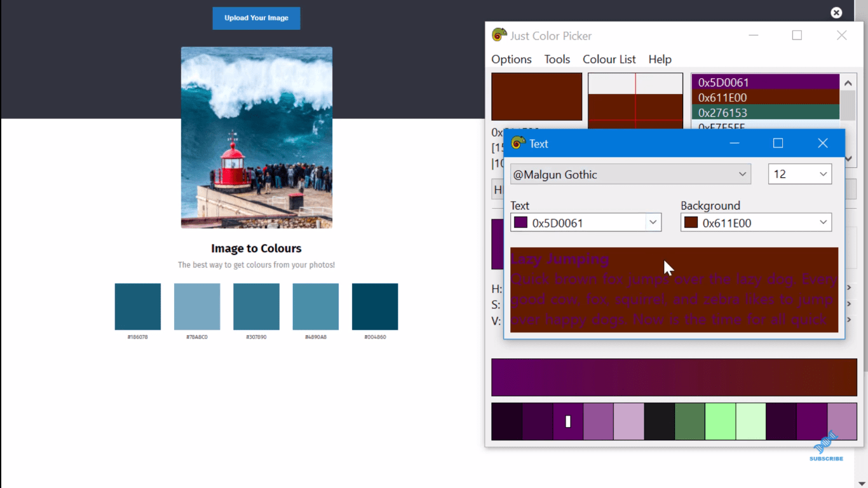Click the arrow at the end of the H row
This screenshot has width=868, height=488.
[x=850, y=288]
